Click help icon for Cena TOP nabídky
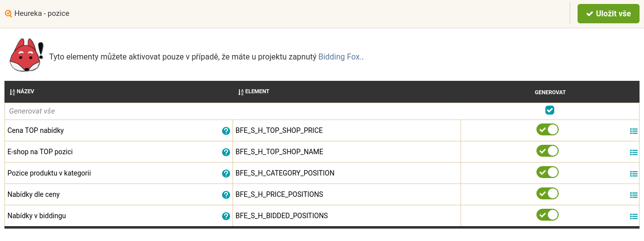This screenshot has height=241, width=644. click(226, 131)
